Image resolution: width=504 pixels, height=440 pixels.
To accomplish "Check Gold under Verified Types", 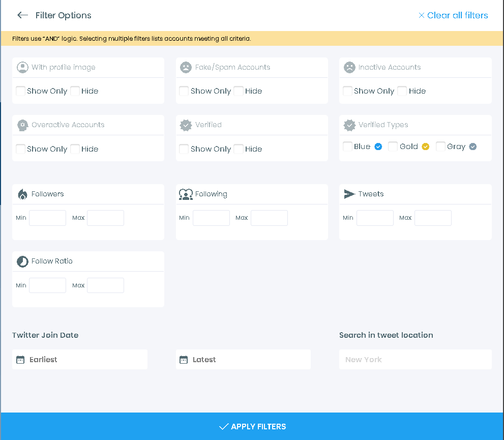I will click(x=393, y=146).
